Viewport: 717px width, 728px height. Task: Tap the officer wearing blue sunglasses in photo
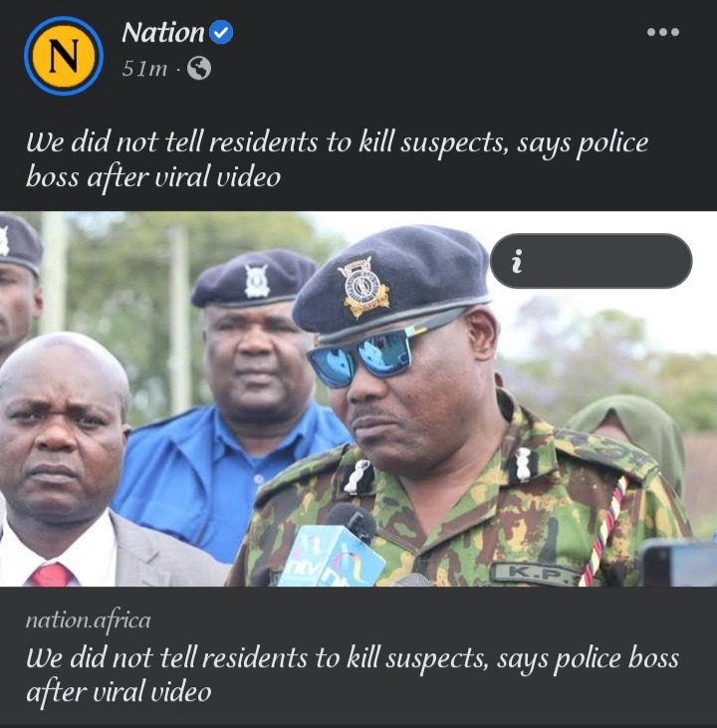pyautogui.click(x=457, y=408)
